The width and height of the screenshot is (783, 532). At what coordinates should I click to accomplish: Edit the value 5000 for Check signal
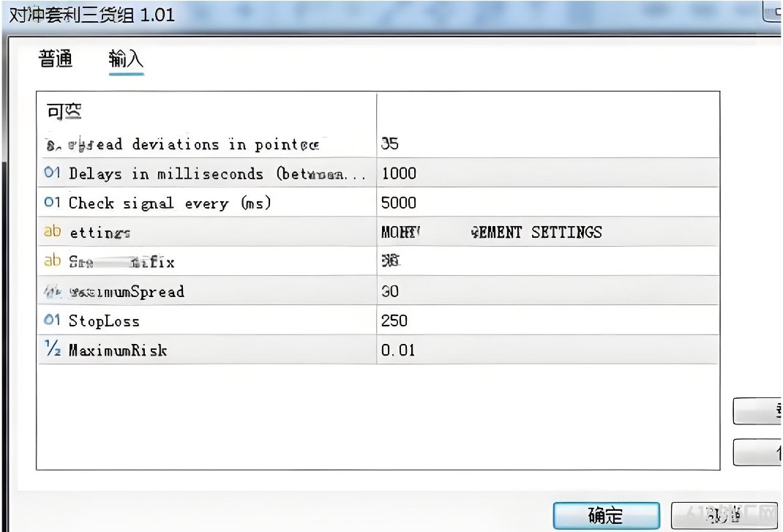(x=548, y=202)
